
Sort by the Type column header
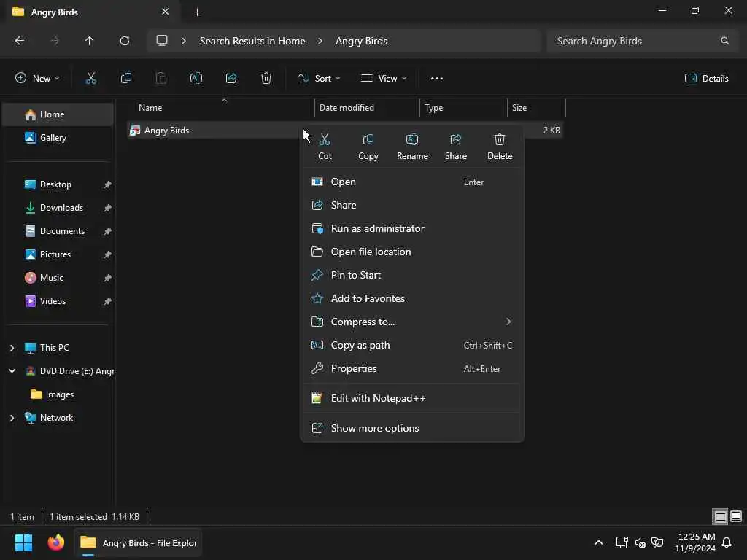pyautogui.click(x=463, y=108)
